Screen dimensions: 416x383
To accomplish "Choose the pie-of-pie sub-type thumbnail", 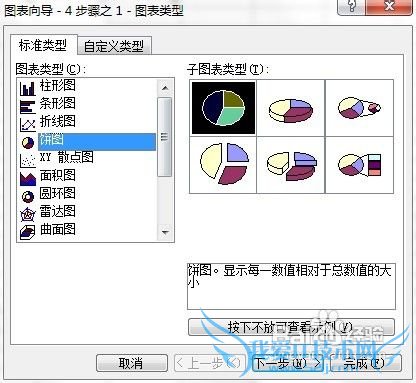I will [359, 108].
